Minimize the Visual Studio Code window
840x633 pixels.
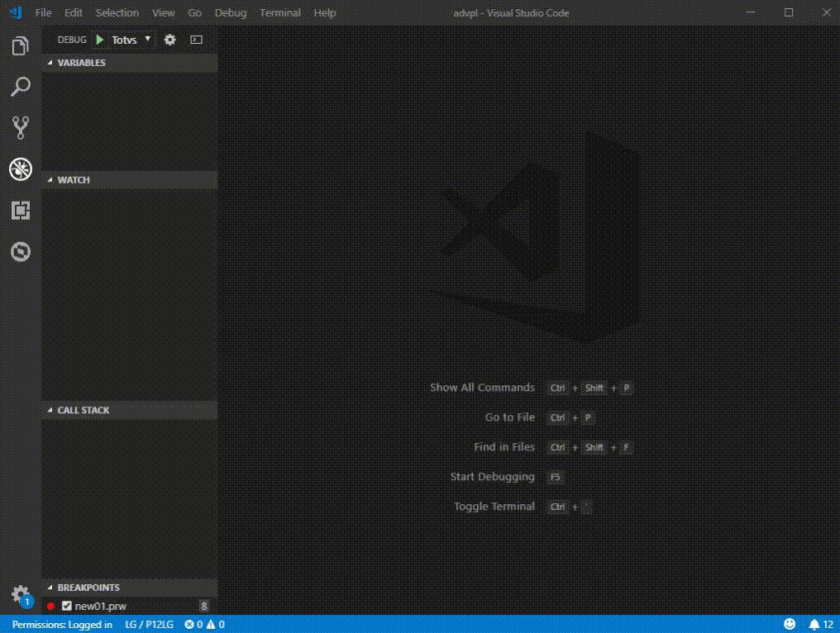tap(751, 12)
